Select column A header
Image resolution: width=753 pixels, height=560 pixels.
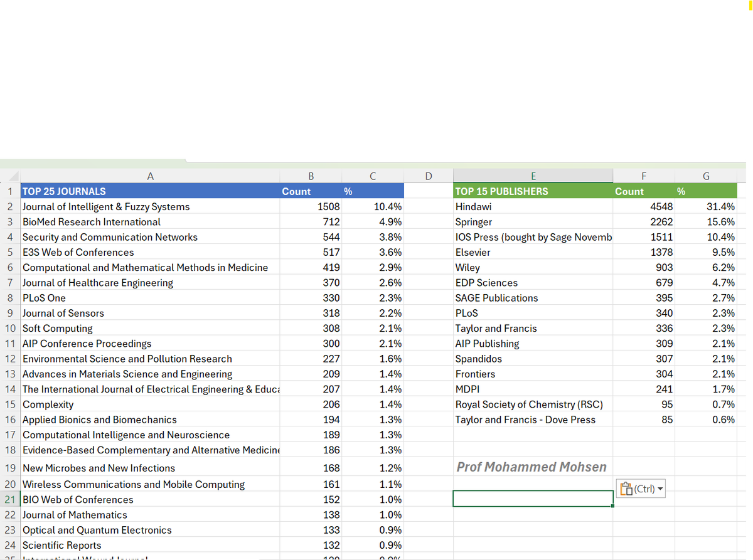click(150, 176)
